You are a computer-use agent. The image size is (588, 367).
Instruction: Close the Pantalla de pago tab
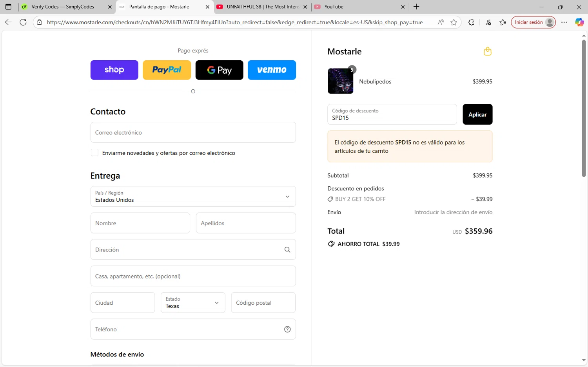[x=207, y=7]
